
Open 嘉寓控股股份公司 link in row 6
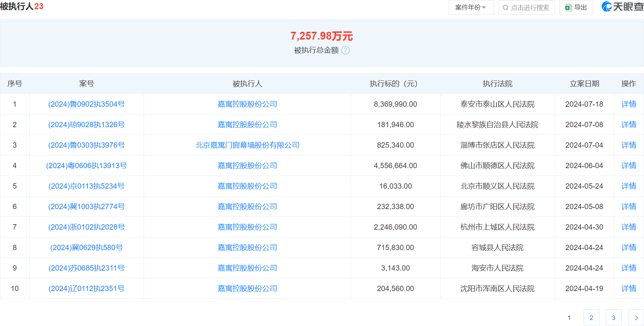[x=247, y=207]
